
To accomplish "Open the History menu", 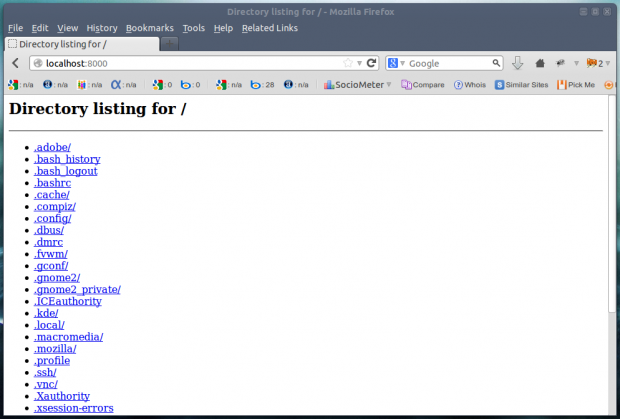I will (x=102, y=28).
